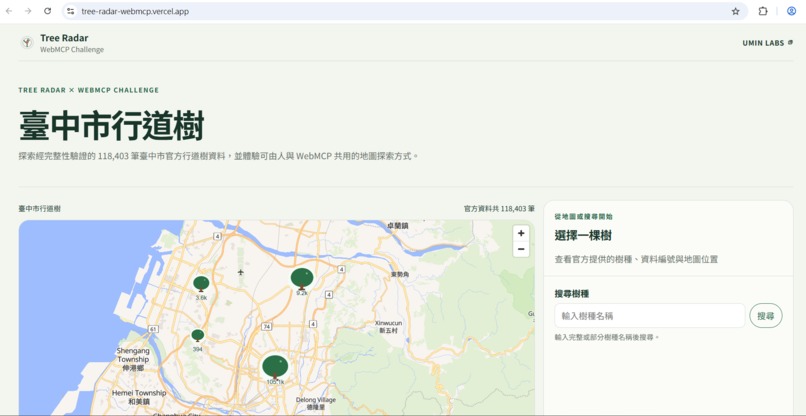The width and height of the screenshot is (806, 416).
Task: Select the largest tree cluster near Delong Village
Action: 275,367
